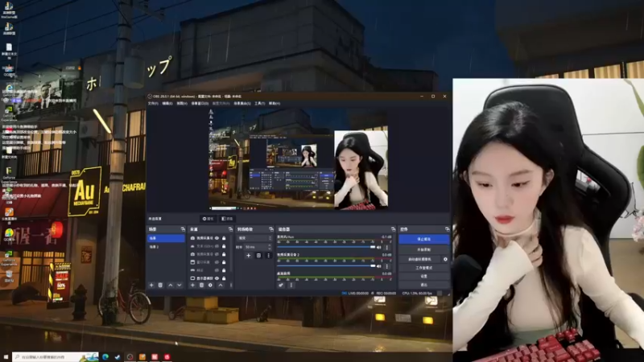
Task: Select Scene 2 in the Scenes list
Action: [167, 247]
